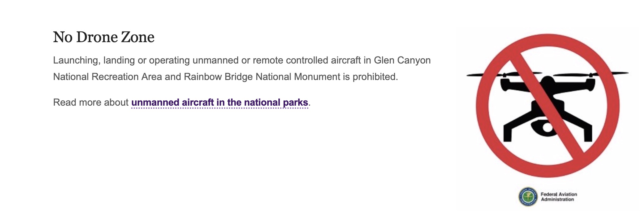This screenshot has width=644, height=218.
Task: Click the drone's right propeller blade
Action: [x=591, y=74]
